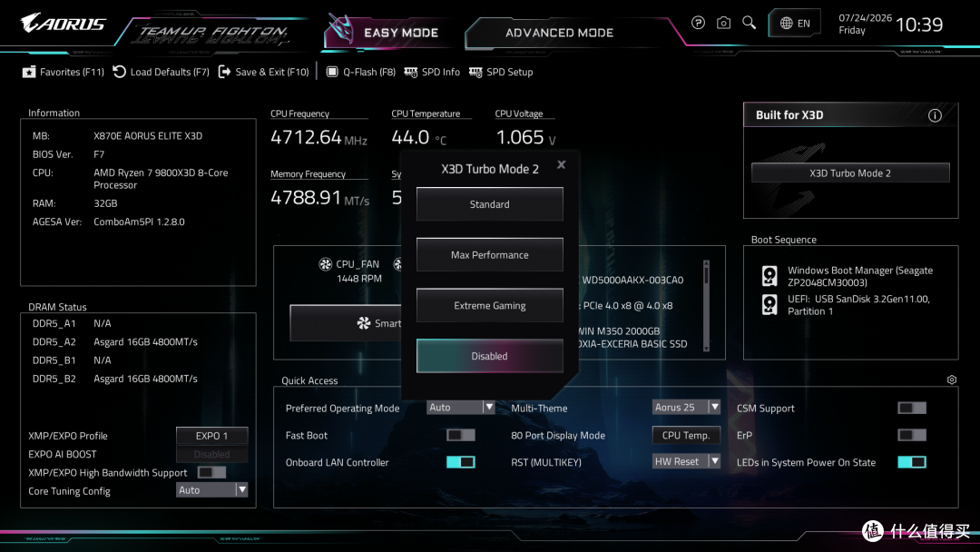This screenshot has width=980, height=552.
Task: Click the CPU_FAN fan icon
Action: point(325,264)
